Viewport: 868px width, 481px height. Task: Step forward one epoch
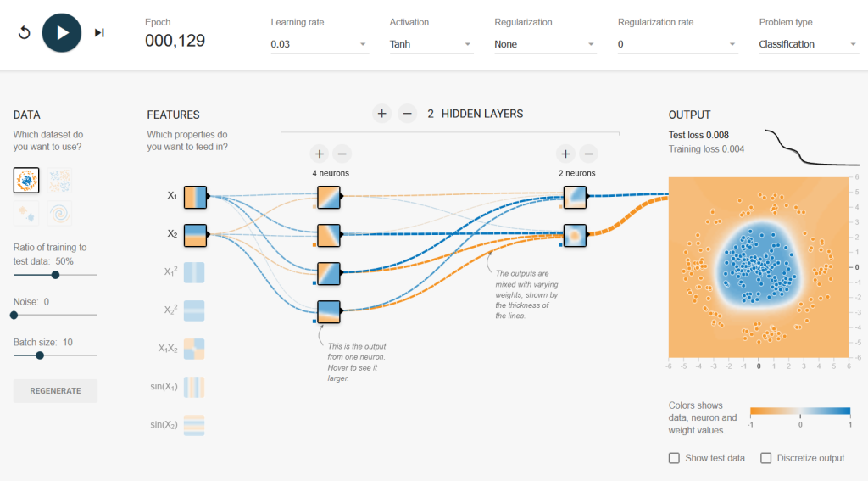(x=99, y=33)
